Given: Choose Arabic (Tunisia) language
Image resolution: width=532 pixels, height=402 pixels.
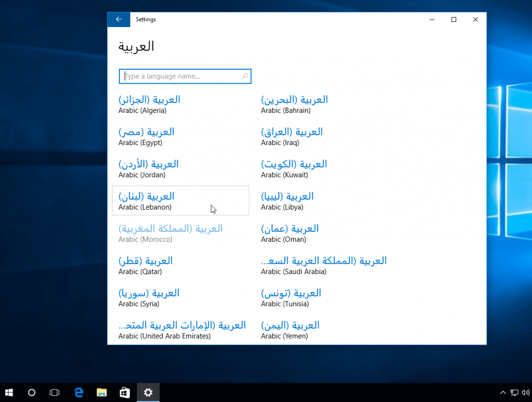Looking at the screenshot, I should coord(291,297).
